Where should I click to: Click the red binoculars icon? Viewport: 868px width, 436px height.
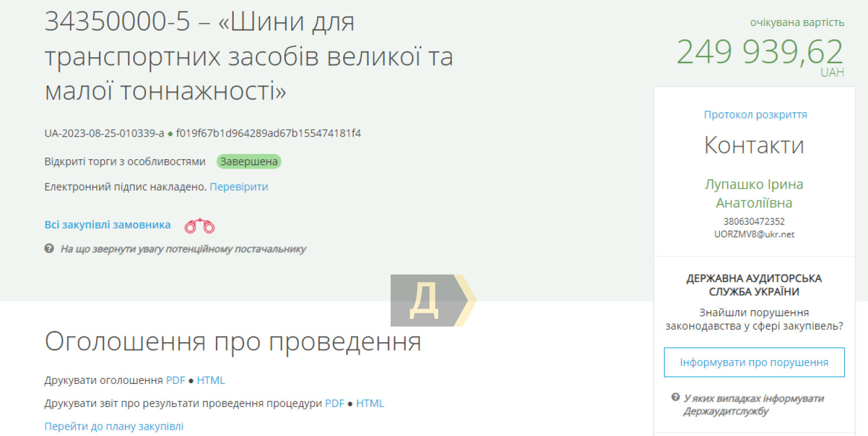[x=200, y=226]
